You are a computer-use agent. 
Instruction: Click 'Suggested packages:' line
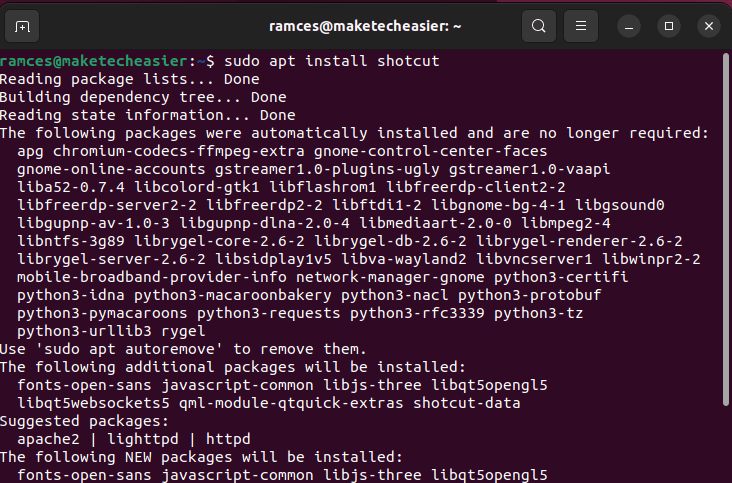(x=84, y=421)
